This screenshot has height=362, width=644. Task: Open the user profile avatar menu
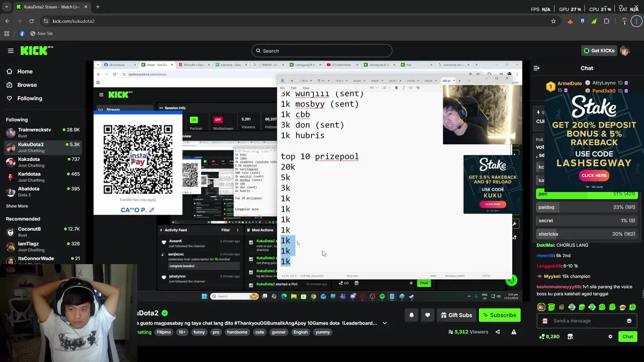(625, 51)
